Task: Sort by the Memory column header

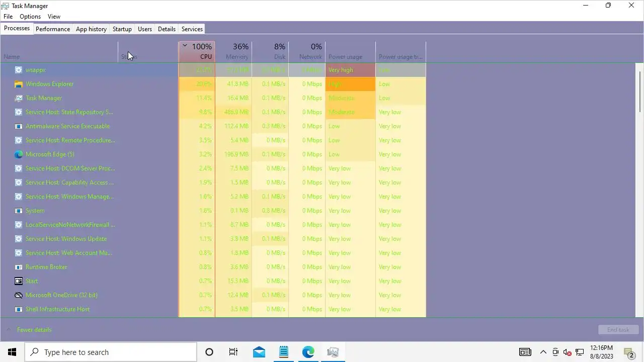Action: (x=233, y=52)
